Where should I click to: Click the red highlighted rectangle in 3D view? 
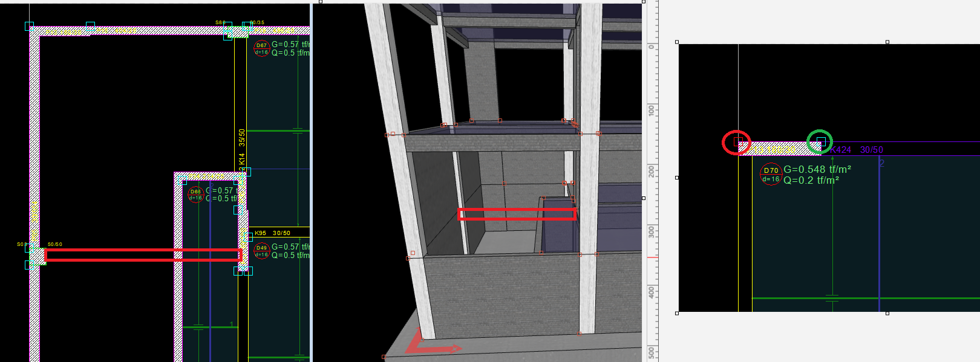tap(517, 214)
